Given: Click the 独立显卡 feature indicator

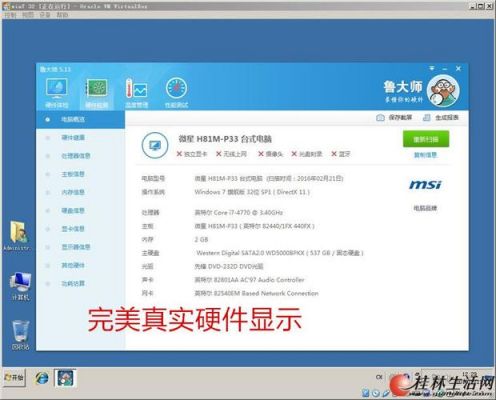Looking at the screenshot, I should (x=192, y=154).
